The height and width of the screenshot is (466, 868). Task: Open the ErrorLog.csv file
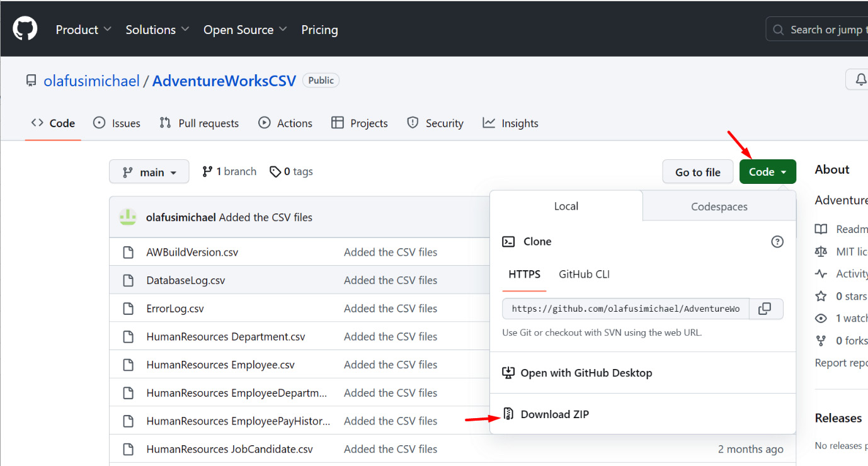point(175,309)
